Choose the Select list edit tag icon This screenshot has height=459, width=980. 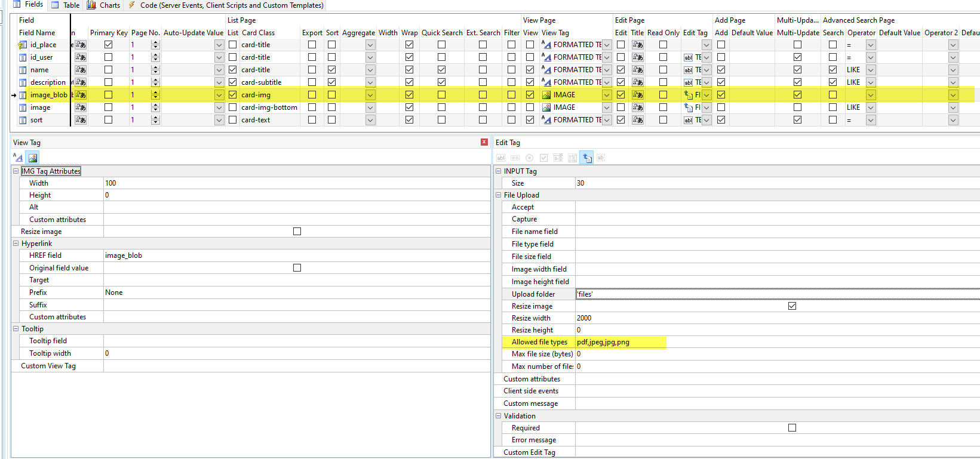point(558,158)
